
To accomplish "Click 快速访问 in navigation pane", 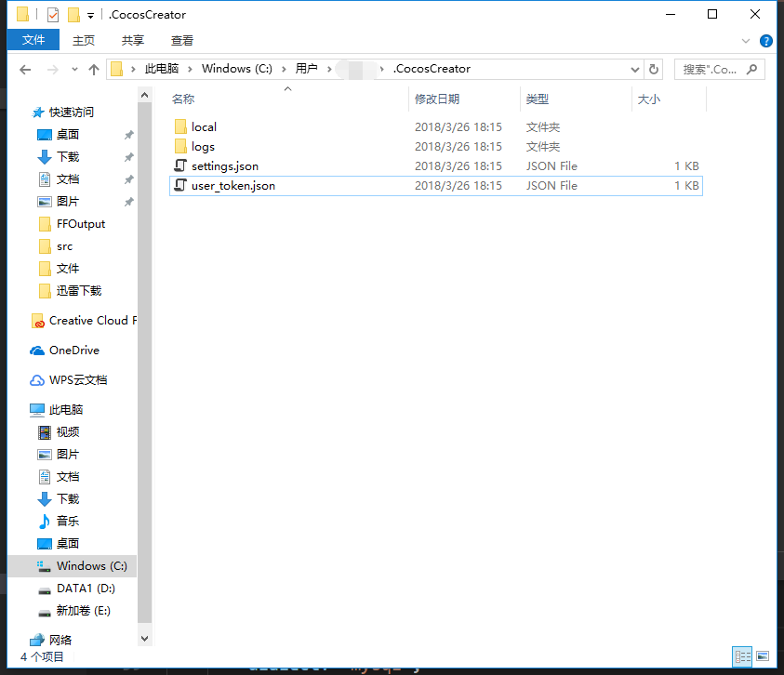I will (71, 112).
